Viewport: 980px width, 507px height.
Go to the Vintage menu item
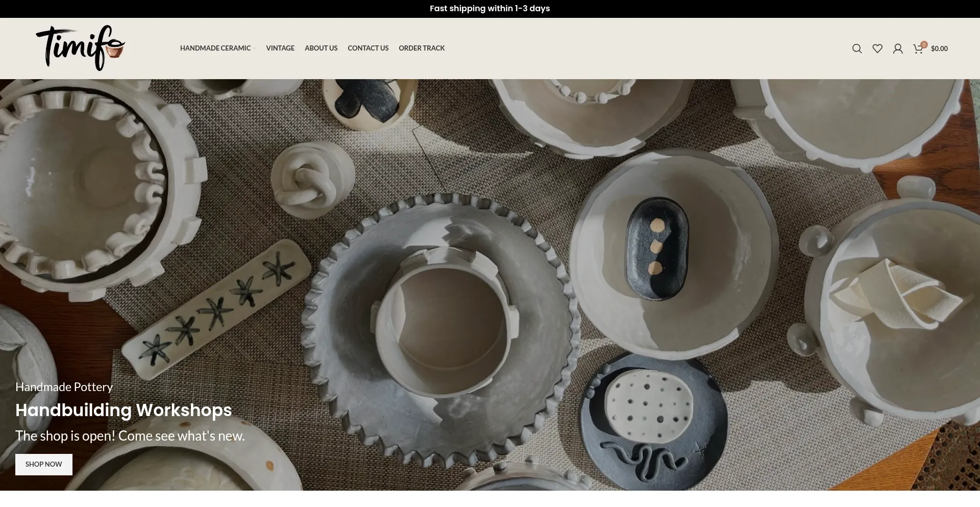[x=280, y=48]
